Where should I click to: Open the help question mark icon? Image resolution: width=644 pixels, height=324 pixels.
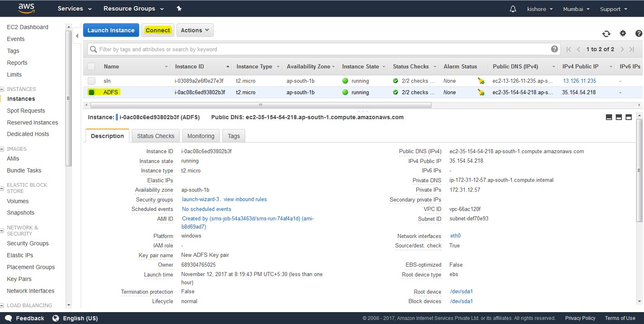coord(638,34)
